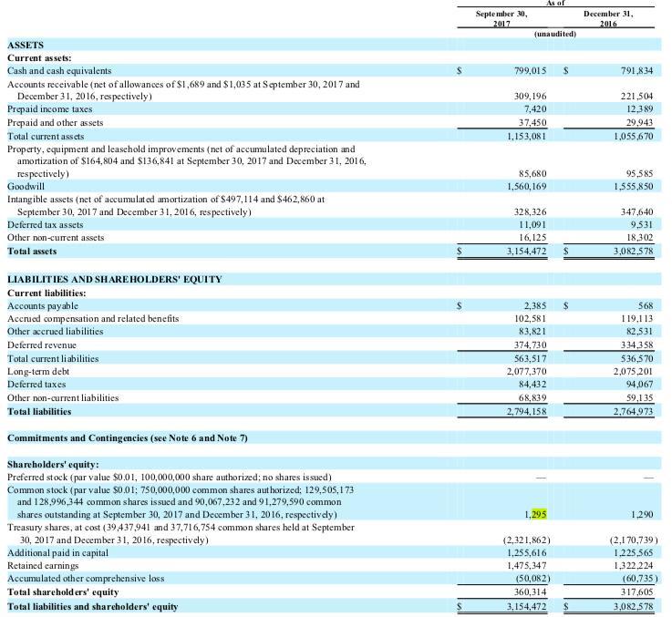672x617 pixels.
Task: Click the bold 'Total liabilities' label
Action: tap(39, 411)
